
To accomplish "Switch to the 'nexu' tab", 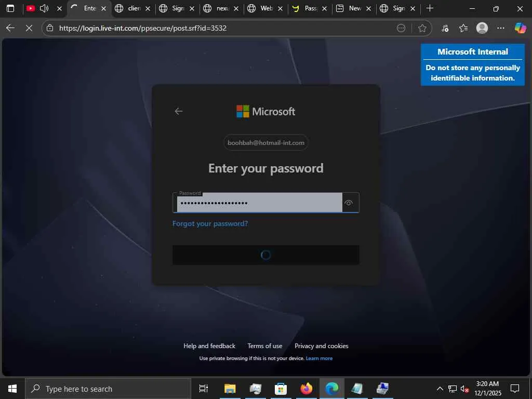I will click(x=216, y=8).
